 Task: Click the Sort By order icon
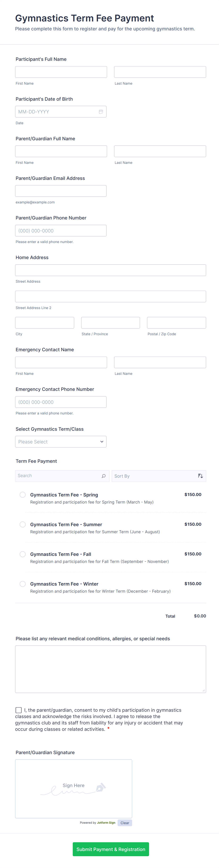tap(200, 476)
